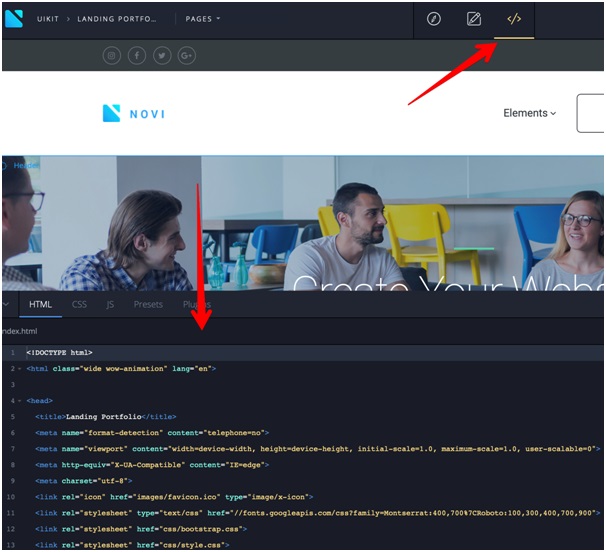Collapse the html tag on line 2

[x=19, y=369]
